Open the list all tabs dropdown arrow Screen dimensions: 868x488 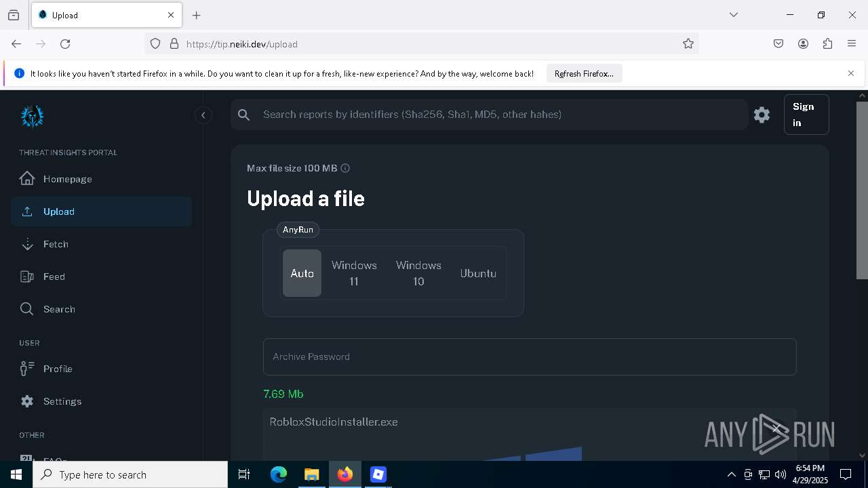[x=734, y=15]
